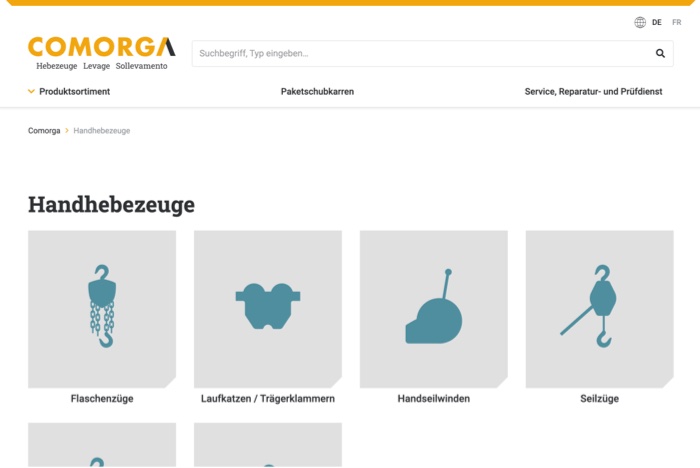Open the second partially visible bottom tile
This screenshot has width=700, height=468.
(x=268, y=446)
